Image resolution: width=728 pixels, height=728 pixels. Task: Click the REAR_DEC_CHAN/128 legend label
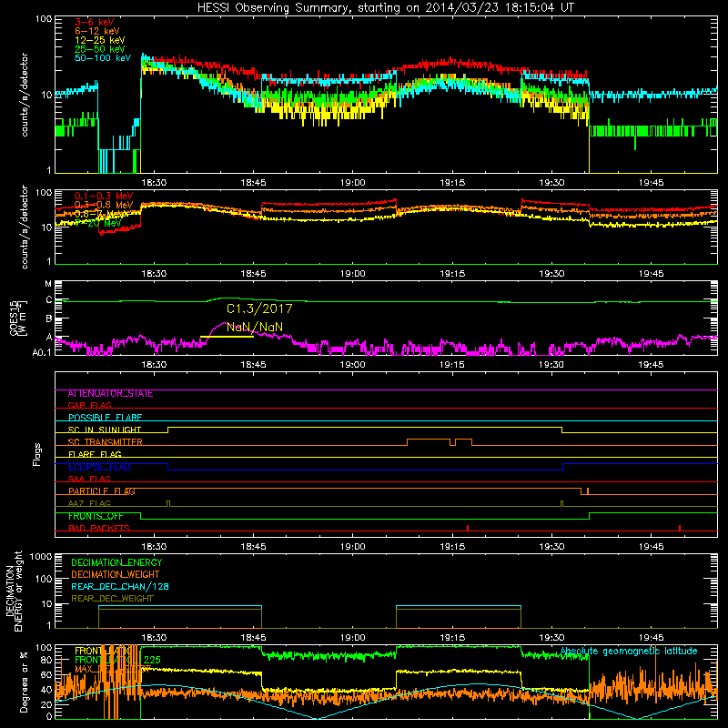pos(120,586)
